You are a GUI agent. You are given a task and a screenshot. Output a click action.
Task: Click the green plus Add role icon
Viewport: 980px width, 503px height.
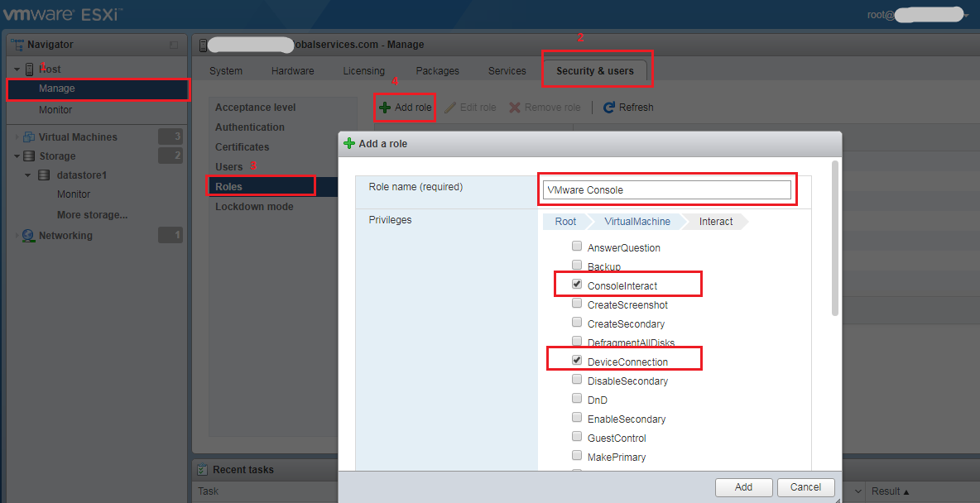pos(385,108)
